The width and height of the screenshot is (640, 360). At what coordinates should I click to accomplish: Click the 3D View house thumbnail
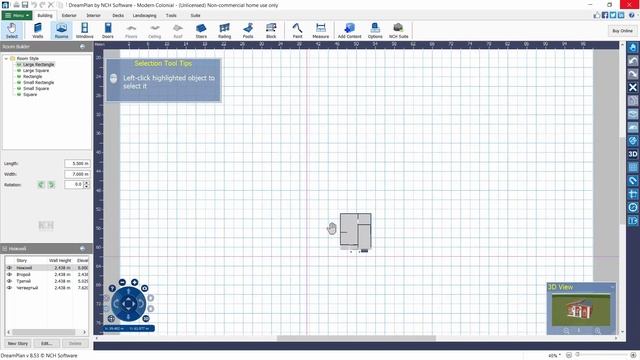581,309
